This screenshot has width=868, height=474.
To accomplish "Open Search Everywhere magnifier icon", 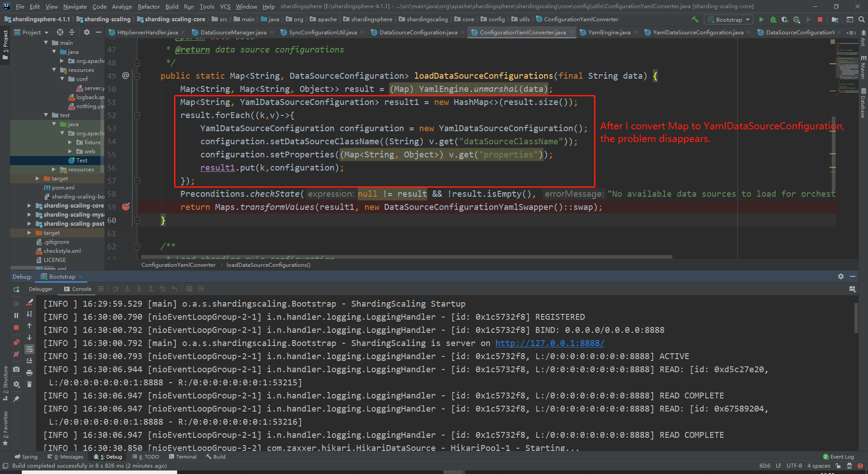I will tap(862, 19).
